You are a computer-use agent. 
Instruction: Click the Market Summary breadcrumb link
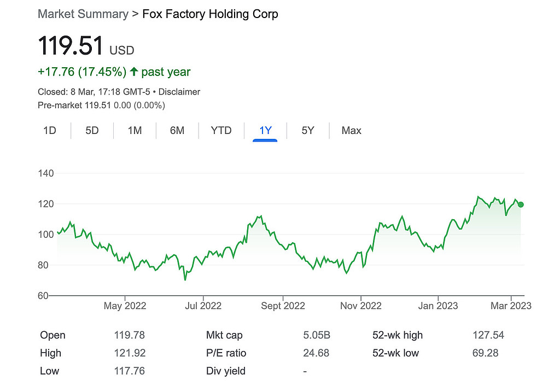[x=83, y=14]
